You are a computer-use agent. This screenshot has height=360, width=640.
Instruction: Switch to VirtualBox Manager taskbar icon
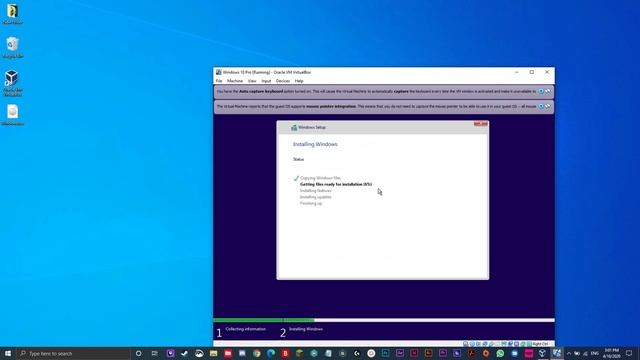[x=542, y=353]
